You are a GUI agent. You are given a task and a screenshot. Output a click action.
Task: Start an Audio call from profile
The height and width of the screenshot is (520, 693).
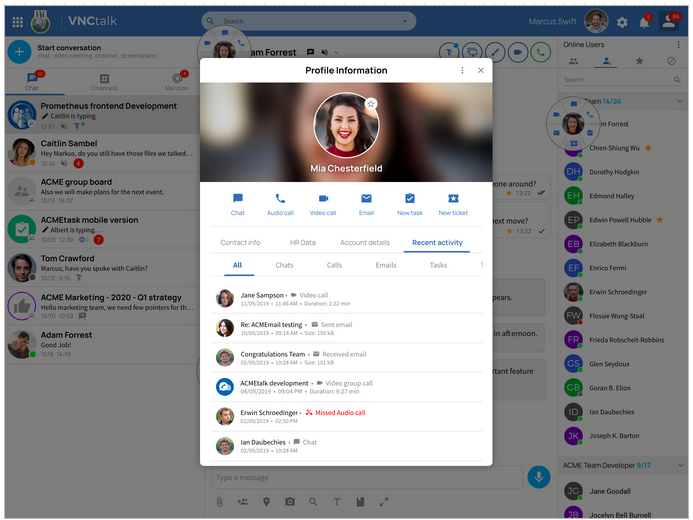click(x=280, y=204)
